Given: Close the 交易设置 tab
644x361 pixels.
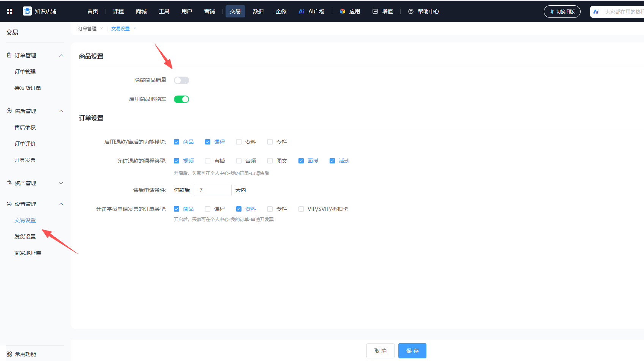Looking at the screenshot, I should click(x=135, y=28).
